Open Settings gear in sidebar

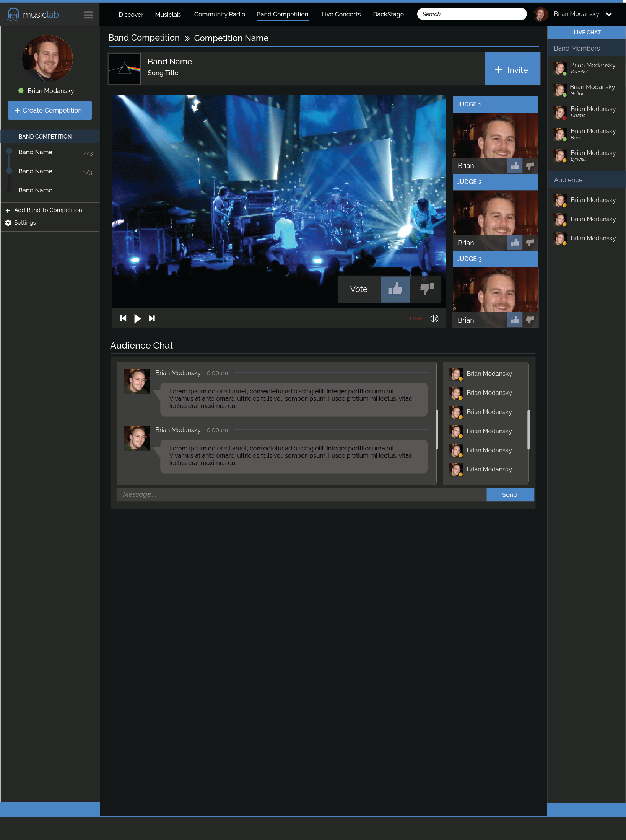[x=8, y=223]
